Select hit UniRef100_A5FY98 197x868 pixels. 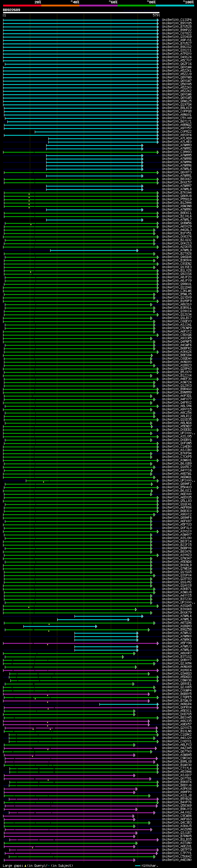click(177, 643)
